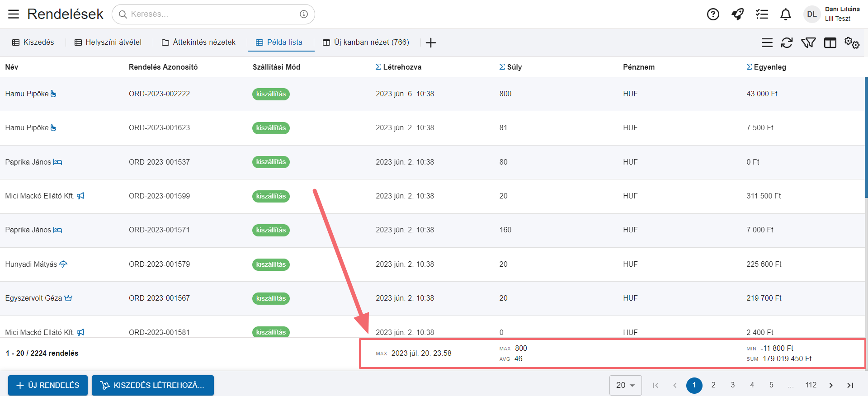Open the view settings gears icon
This screenshot has width=868, height=396.
852,42
